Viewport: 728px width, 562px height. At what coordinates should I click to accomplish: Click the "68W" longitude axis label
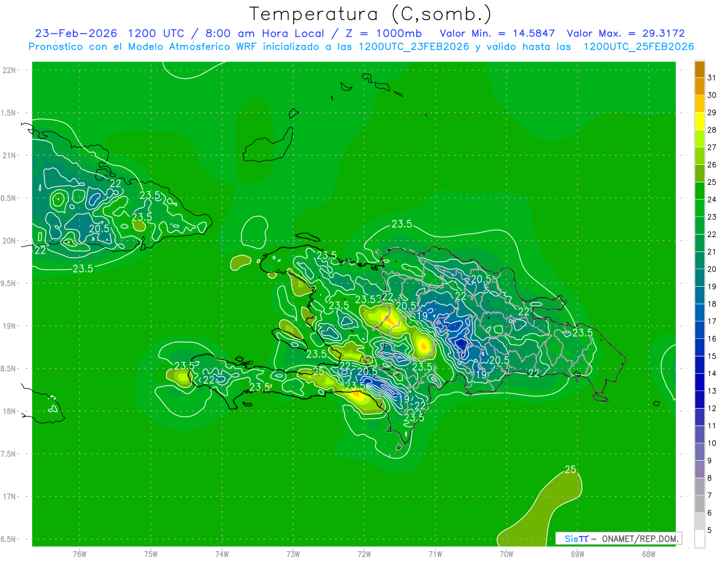649,554
